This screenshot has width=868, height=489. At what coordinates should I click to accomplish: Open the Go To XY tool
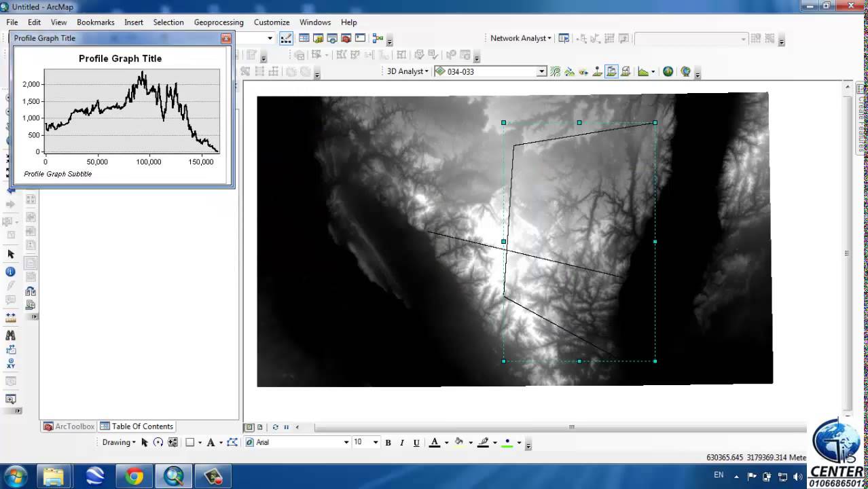pos(10,364)
